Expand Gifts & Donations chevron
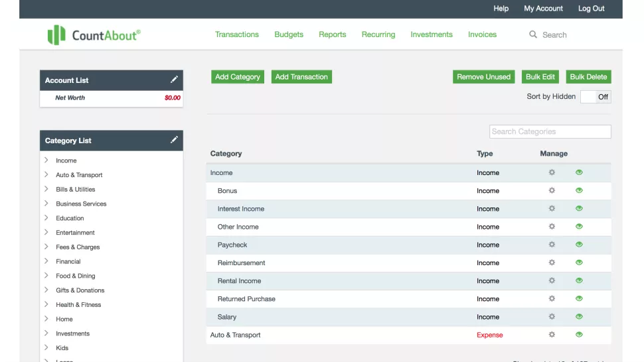644x362 pixels. (46, 290)
